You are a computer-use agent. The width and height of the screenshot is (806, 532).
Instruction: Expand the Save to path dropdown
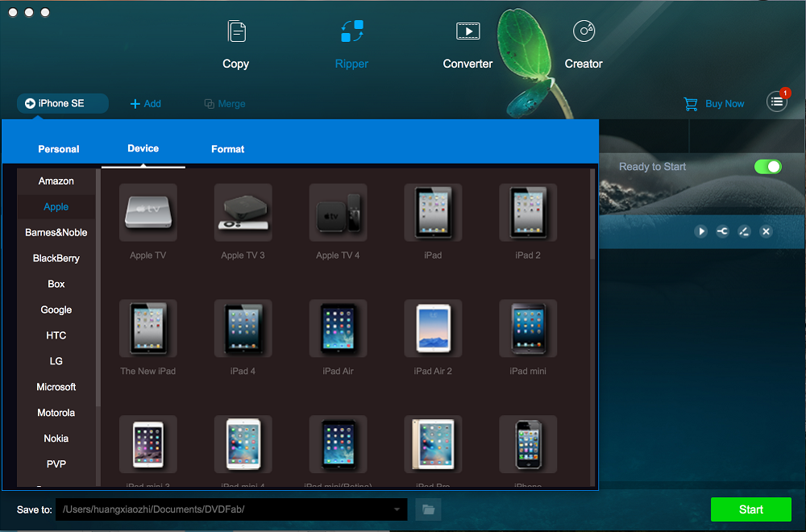click(397, 509)
